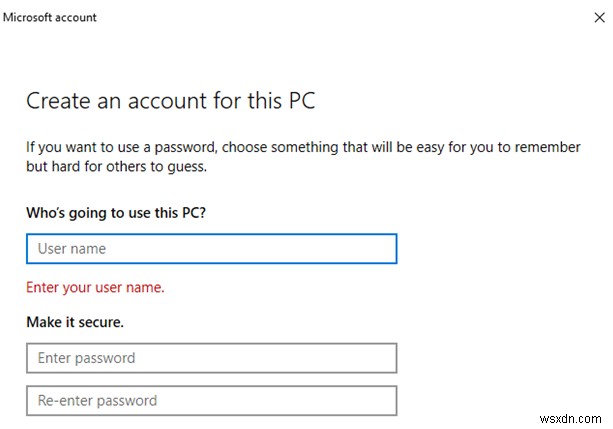Click the 'If you want to use a password' line
The image size is (613, 429).
303,147
